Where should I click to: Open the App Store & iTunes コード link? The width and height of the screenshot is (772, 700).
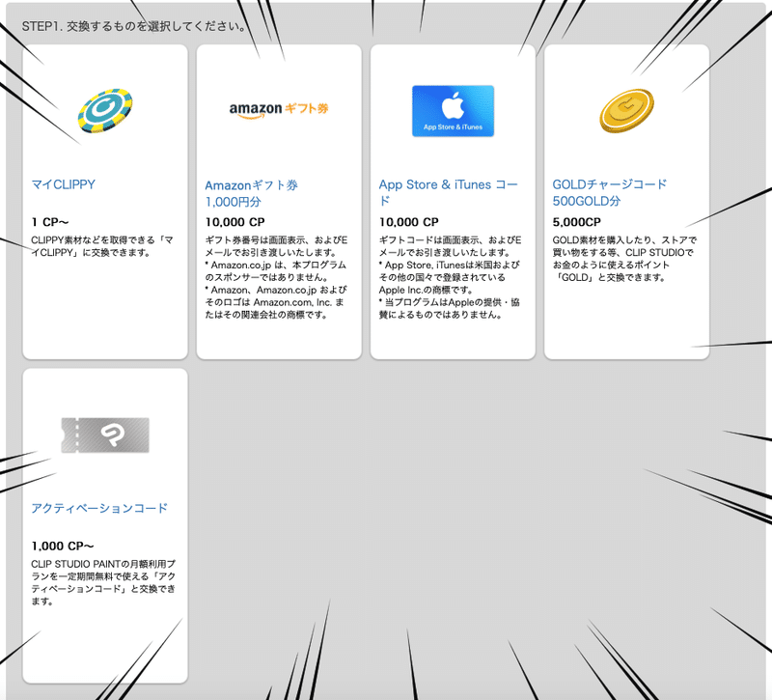coord(448,192)
